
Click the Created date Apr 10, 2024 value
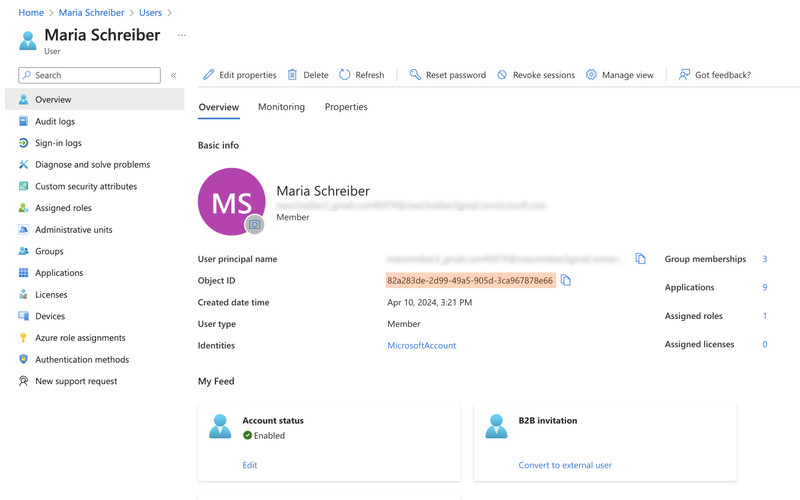430,302
